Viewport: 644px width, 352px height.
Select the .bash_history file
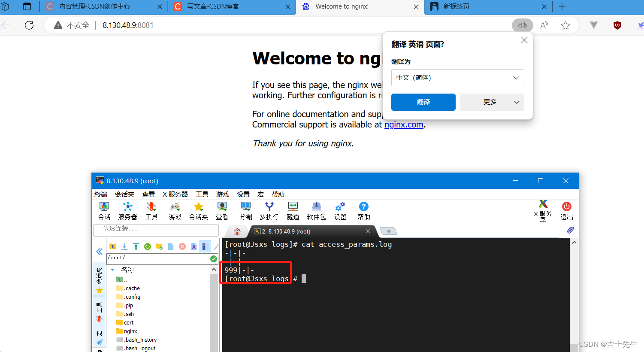coord(136,340)
